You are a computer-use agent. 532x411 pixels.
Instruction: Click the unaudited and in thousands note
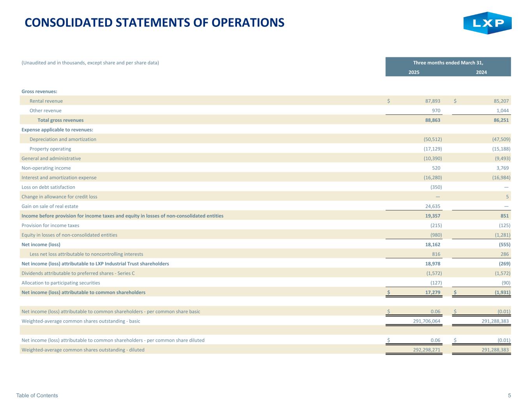point(90,63)
